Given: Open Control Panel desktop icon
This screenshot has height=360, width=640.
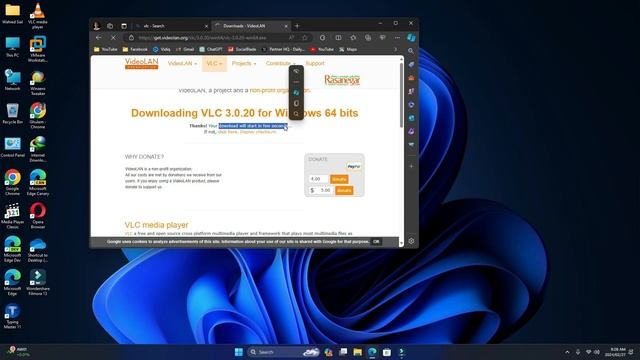Looking at the screenshot, I should pyautogui.click(x=12, y=147).
